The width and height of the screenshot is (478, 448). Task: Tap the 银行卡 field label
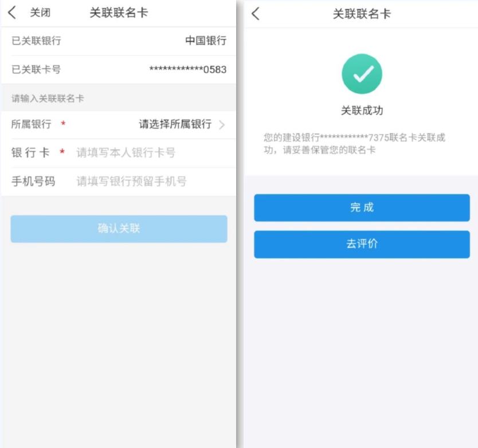[x=30, y=153]
